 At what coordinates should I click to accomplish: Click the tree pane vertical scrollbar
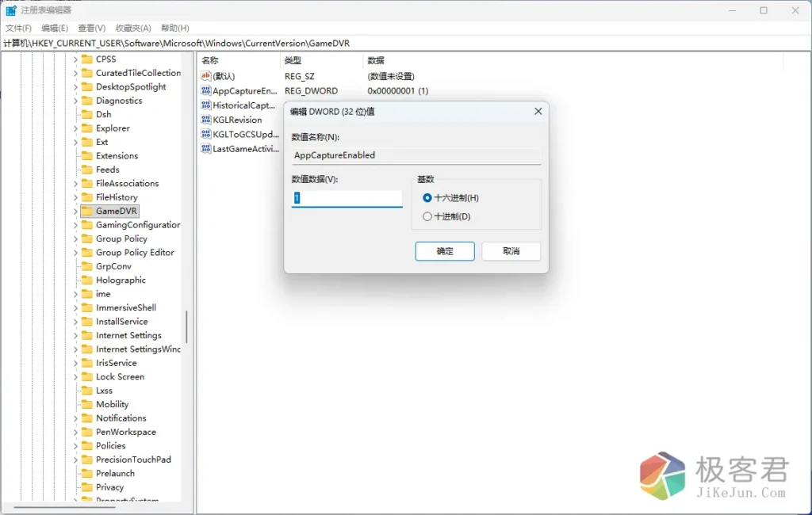(x=187, y=325)
